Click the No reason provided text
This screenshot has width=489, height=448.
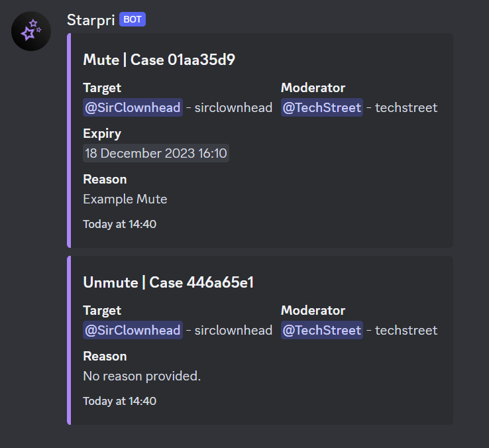pos(142,376)
